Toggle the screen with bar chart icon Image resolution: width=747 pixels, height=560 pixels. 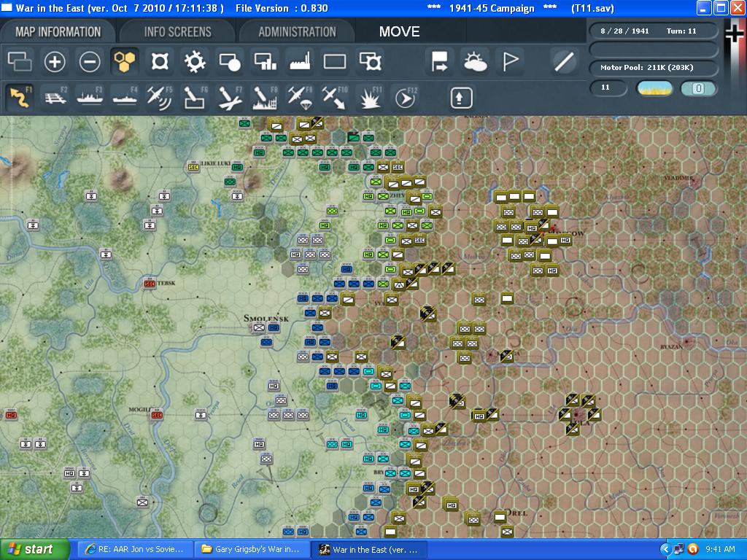coord(266,62)
